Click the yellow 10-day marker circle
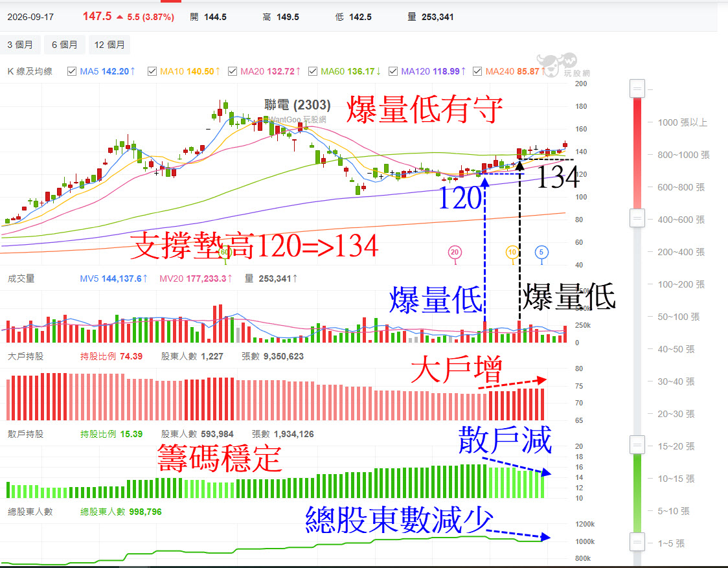Viewport: 728px width, 568px height. coord(512,252)
